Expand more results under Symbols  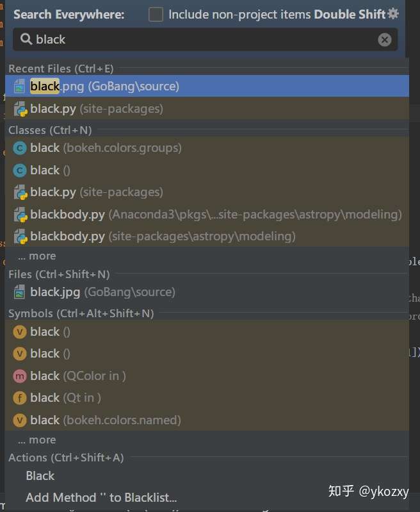pos(37,440)
